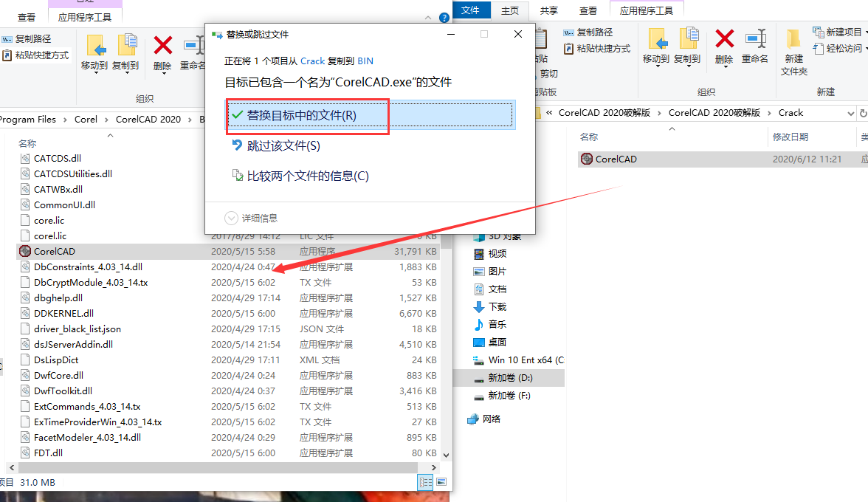Click the 新建文件夹 folder icon
This screenshot has height=502, width=868.
(793, 44)
